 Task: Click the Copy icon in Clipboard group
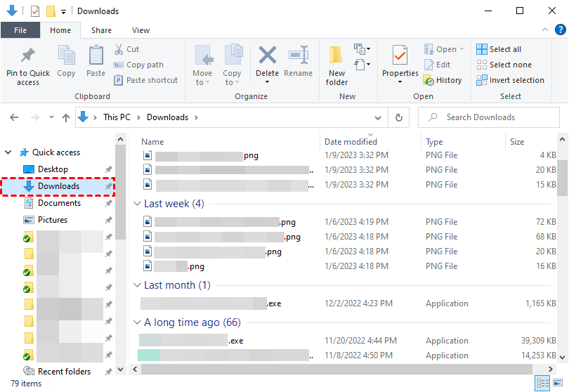coord(66,56)
